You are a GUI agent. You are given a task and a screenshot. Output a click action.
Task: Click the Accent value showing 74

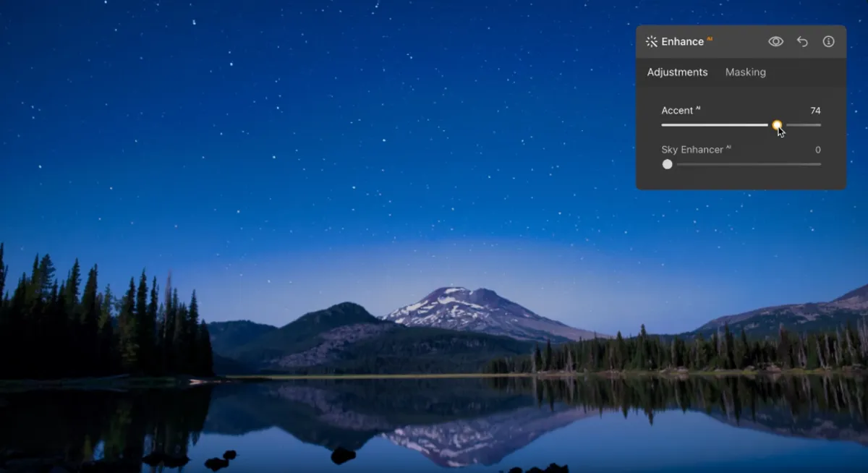click(x=815, y=110)
